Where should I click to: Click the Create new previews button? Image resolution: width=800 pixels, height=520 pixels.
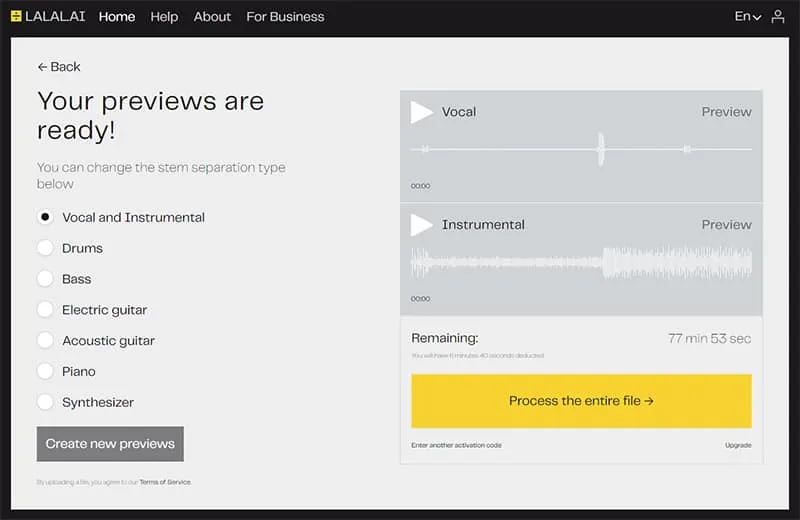[x=110, y=444]
